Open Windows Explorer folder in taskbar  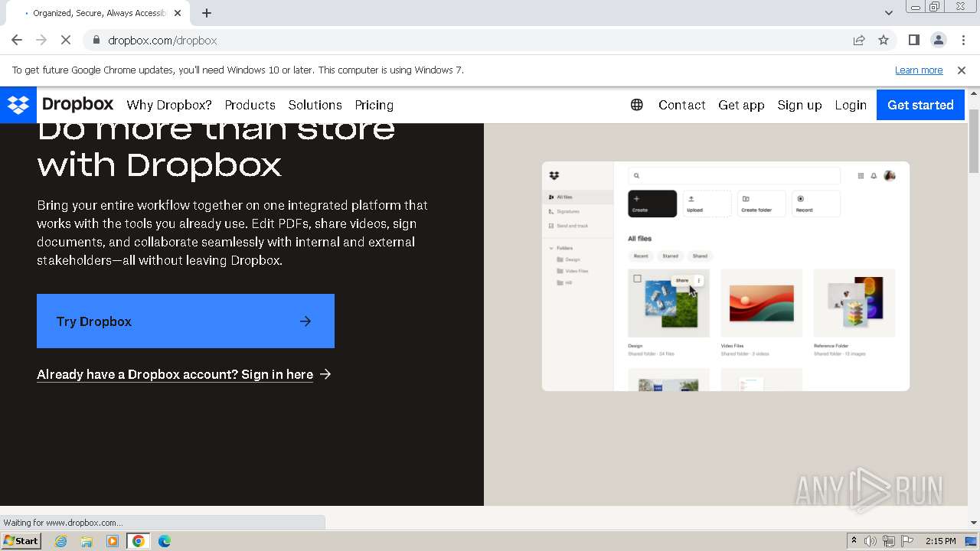point(87,541)
